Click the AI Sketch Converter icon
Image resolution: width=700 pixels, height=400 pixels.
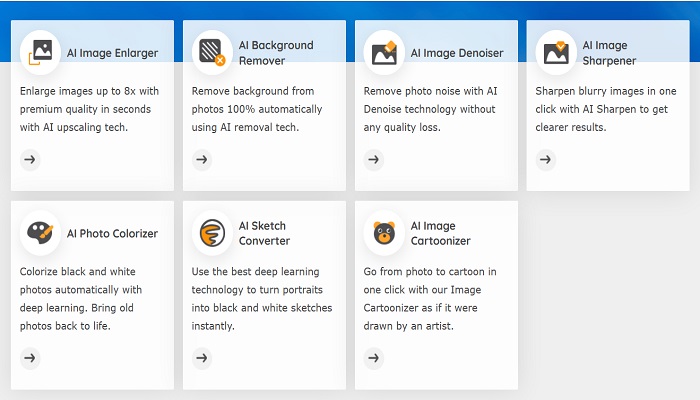pos(212,233)
